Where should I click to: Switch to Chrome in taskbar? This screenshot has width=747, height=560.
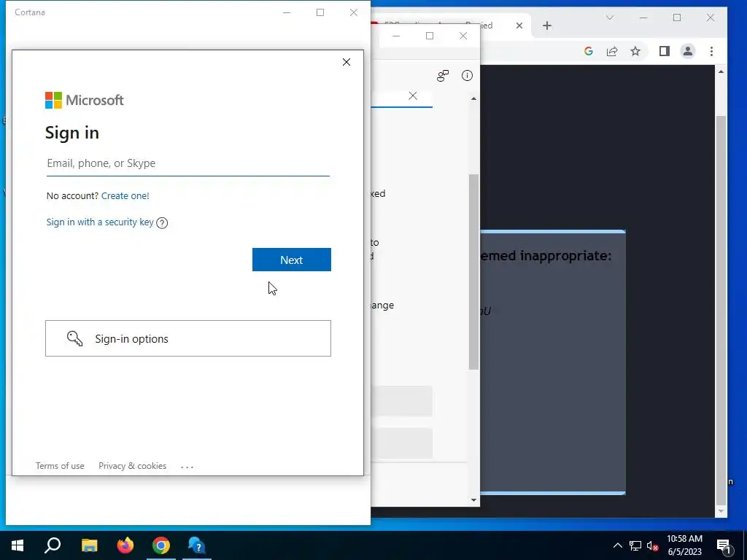[161, 545]
